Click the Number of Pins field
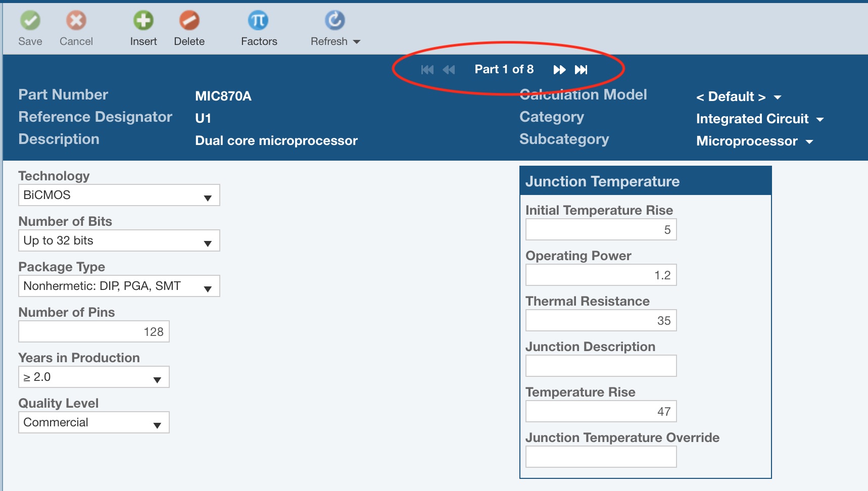The image size is (868, 491). point(94,332)
